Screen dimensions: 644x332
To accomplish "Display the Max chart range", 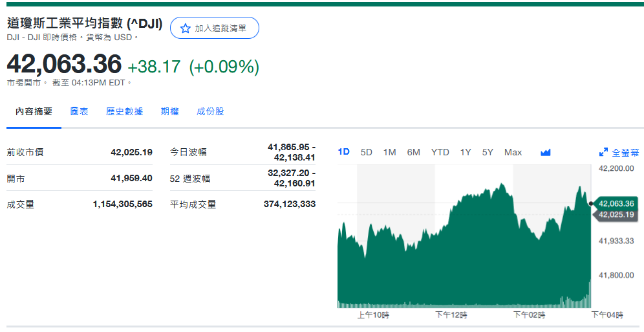I will click(x=513, y=152).
